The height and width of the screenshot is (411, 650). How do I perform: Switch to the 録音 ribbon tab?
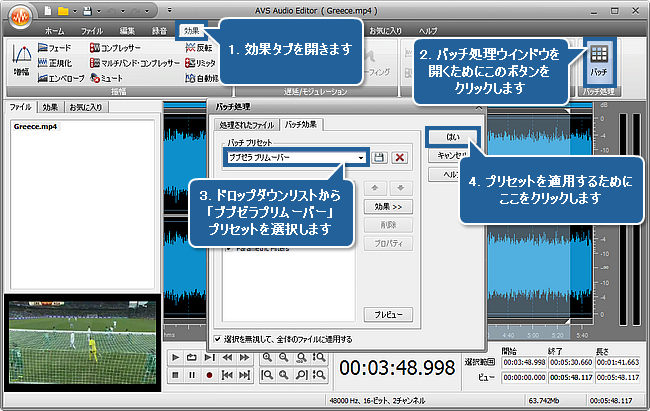159,31
